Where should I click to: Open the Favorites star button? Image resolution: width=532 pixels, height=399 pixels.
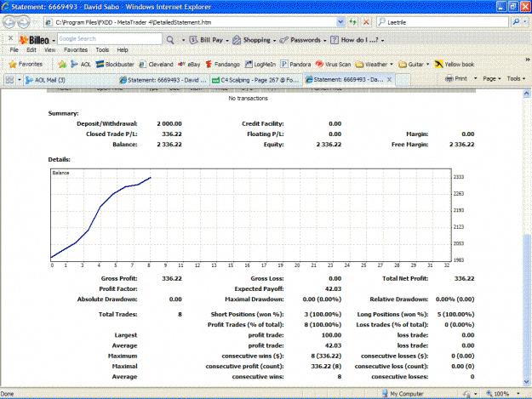[x=26, y=64]
